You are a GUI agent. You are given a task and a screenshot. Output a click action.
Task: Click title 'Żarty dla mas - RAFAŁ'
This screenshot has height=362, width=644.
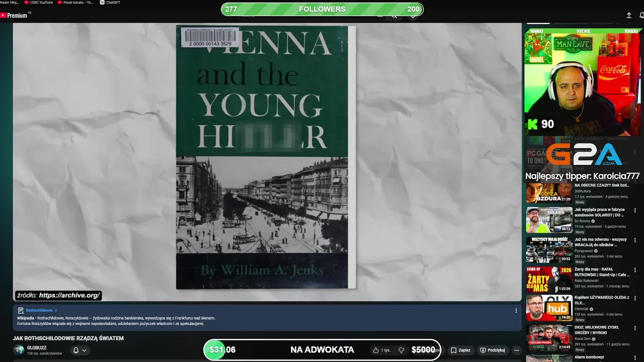(x=602, y=272)
